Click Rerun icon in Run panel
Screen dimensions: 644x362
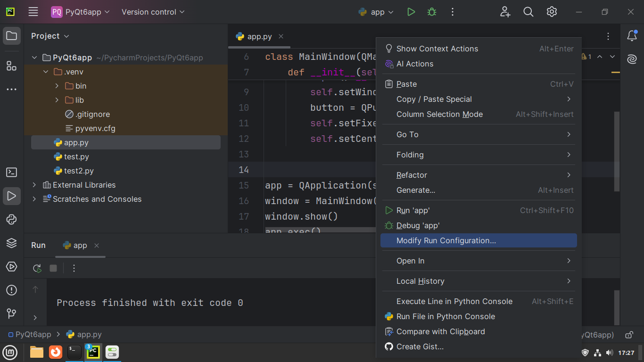(37, 268)
